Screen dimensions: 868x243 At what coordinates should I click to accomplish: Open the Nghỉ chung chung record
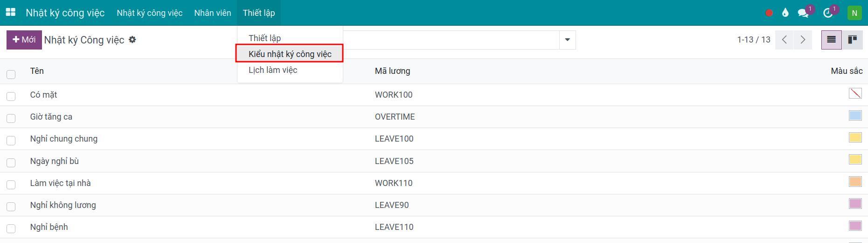(x=63, y=139)
